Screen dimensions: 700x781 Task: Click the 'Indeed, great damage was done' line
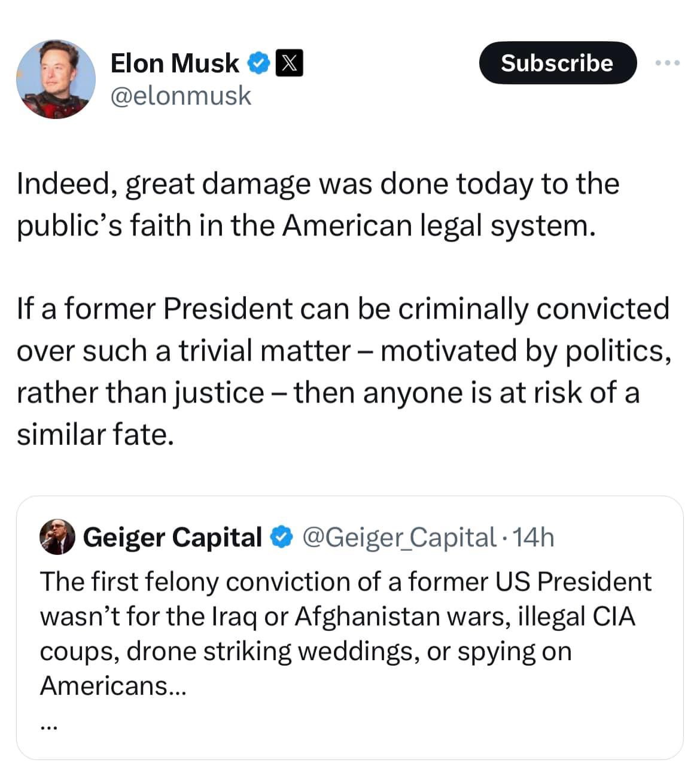[x=318, y=184]
